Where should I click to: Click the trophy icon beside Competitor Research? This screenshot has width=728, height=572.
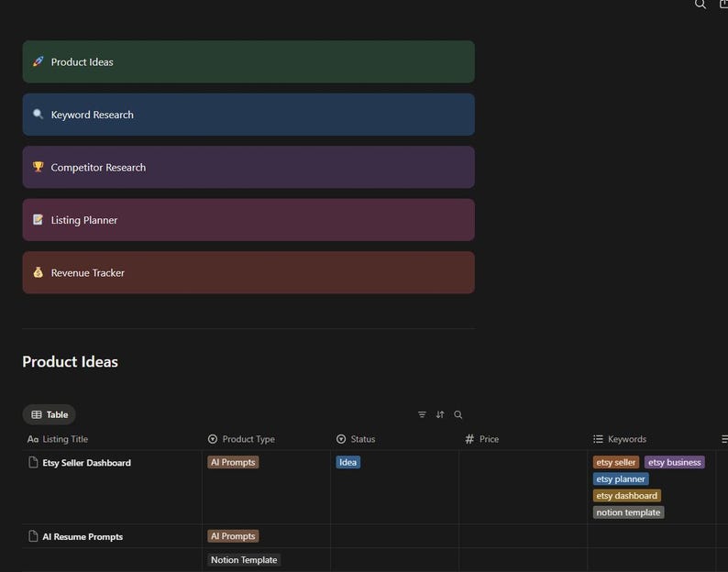(x=39, y=167)
